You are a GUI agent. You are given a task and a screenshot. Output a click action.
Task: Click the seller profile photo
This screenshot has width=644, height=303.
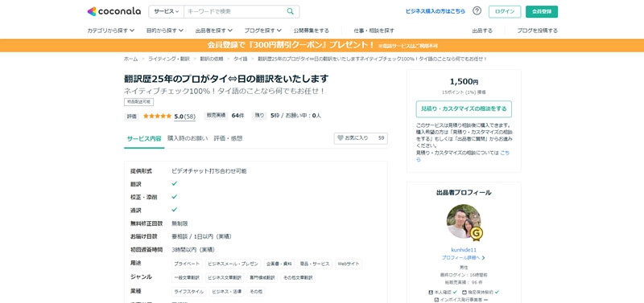click(x=464, y=221)
